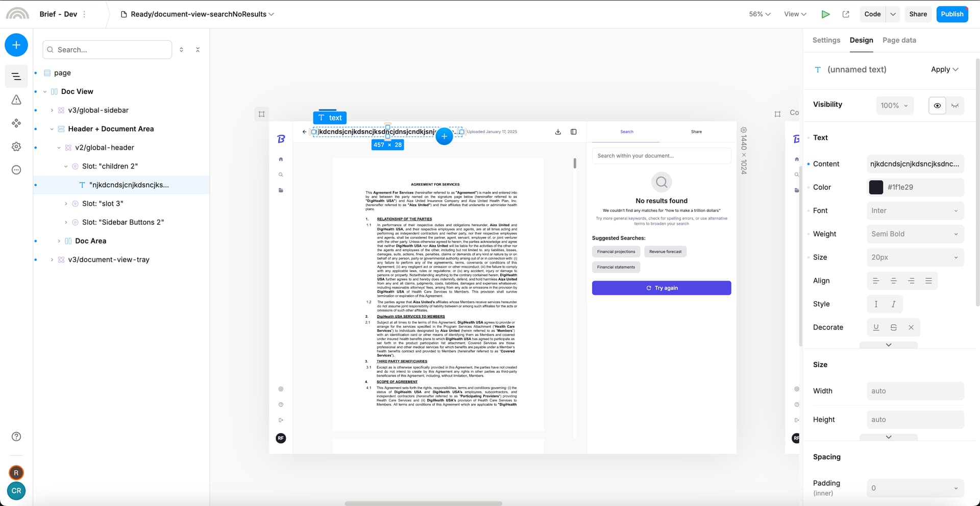
Task: Open the layers tree panel icon
Action: point(16,77)
